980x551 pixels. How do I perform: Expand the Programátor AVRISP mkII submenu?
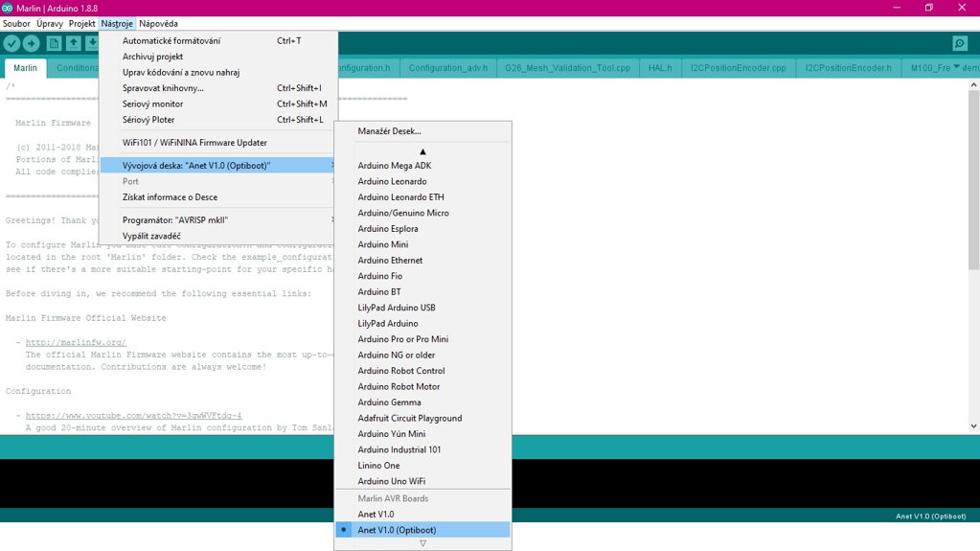click(218, 220)
